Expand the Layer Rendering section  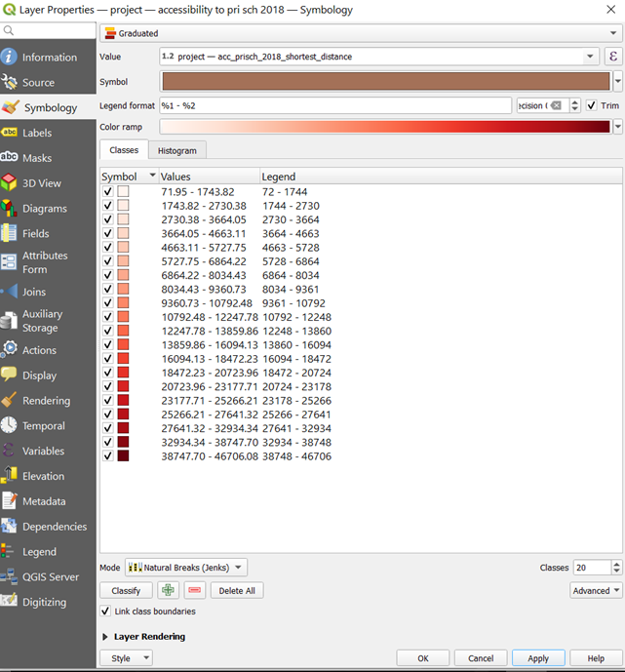[x=105, y=637]
